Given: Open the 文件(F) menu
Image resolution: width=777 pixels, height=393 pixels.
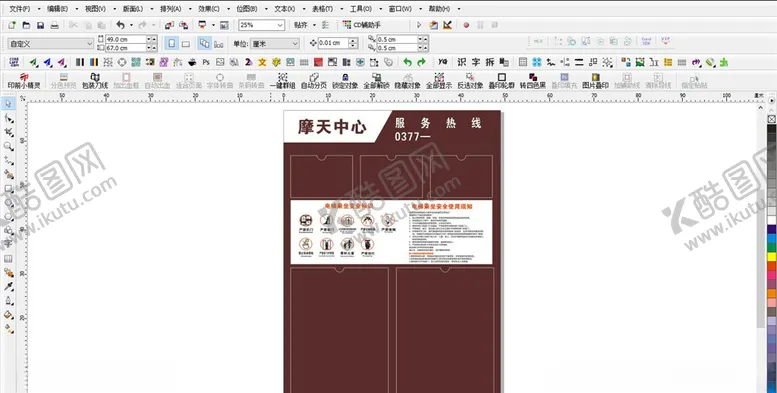Looking at the screenshot, I should point(20,9).
